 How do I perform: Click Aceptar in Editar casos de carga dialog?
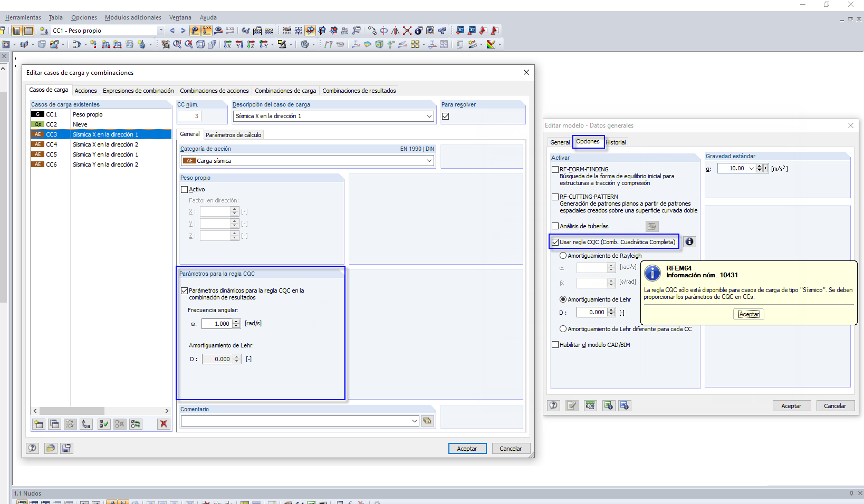tap(467, 449)
